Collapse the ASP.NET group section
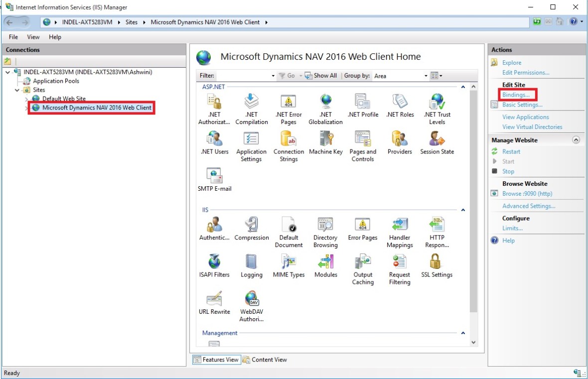This screenshot has height=379, width=588. pyautogui.click(x=463, y=87)
